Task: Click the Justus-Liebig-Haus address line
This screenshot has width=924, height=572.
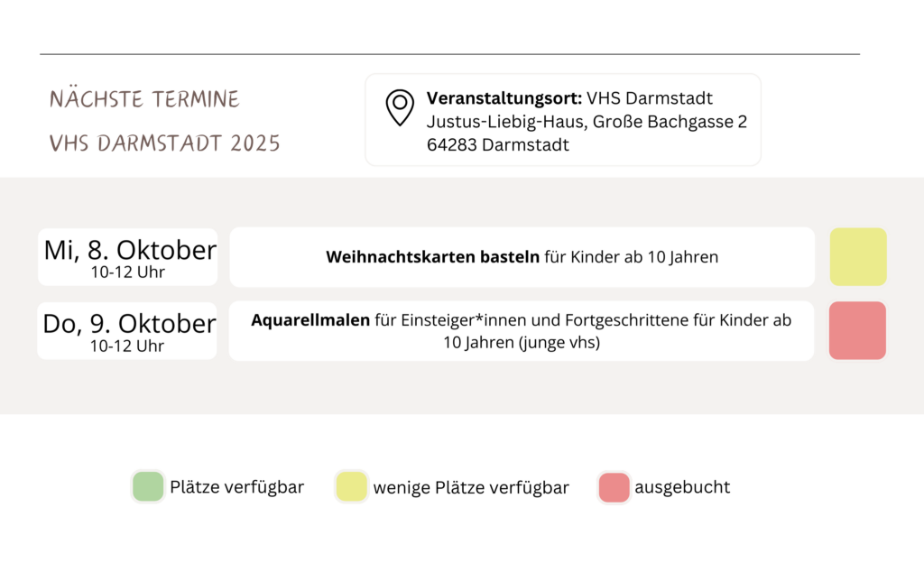Action: (587, 122)
